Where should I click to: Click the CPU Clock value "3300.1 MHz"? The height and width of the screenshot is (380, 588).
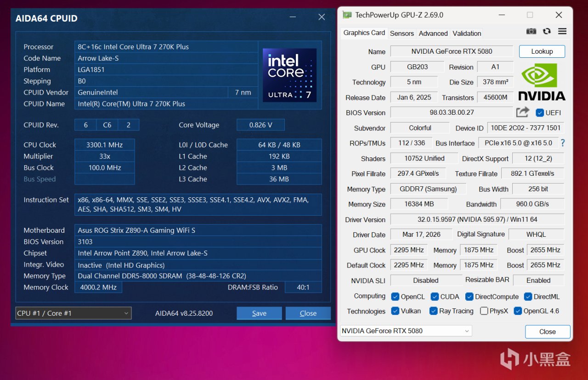pyautogui.click(x=105, y=145)
